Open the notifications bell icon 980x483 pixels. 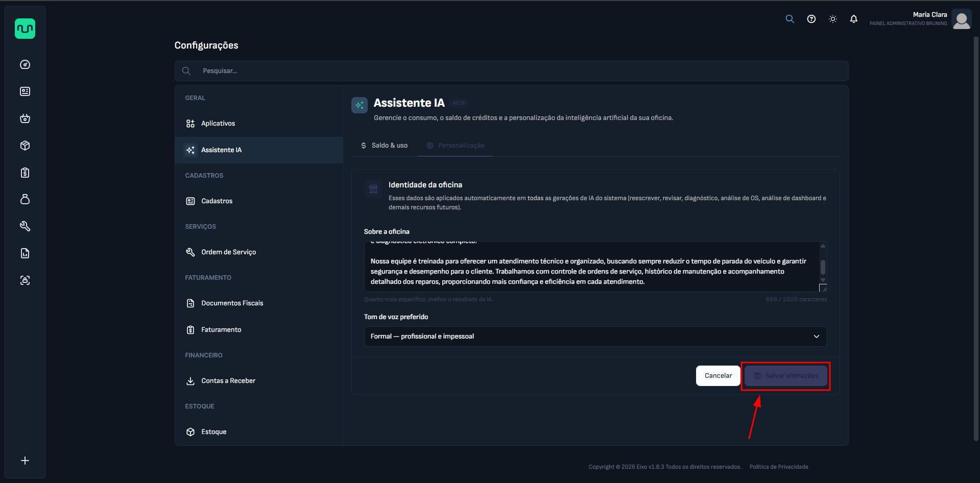coord(854,19)
